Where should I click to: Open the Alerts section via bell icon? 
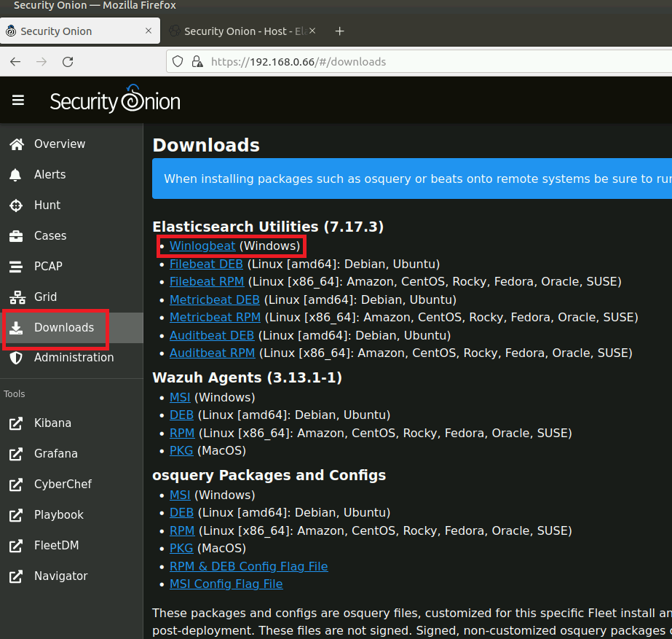[x=16, y=174]
